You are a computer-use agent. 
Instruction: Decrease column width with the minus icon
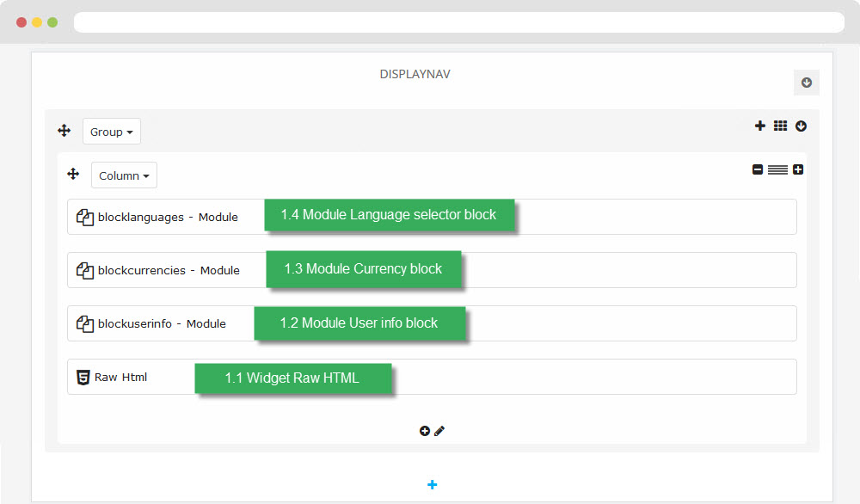coord(758,169)
